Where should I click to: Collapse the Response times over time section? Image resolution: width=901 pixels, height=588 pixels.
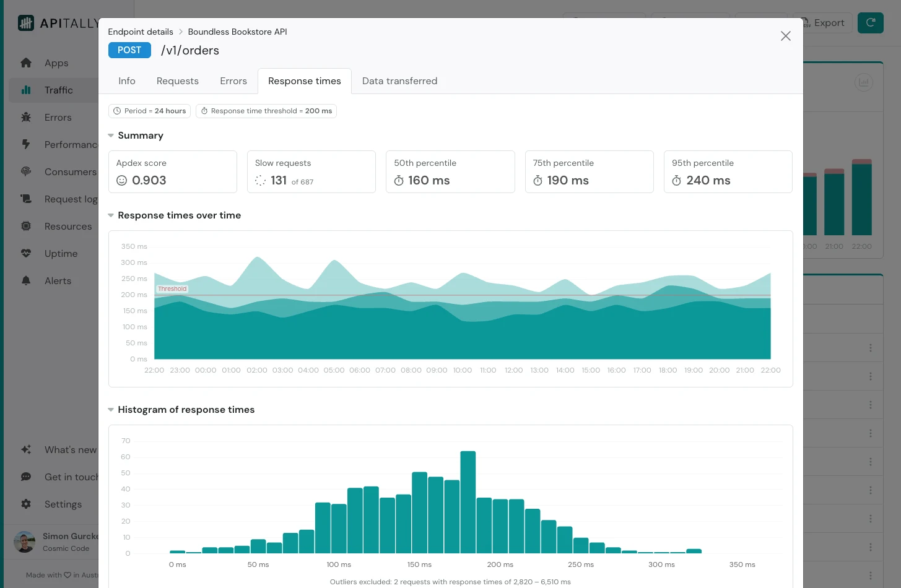[x=111, y=215]
